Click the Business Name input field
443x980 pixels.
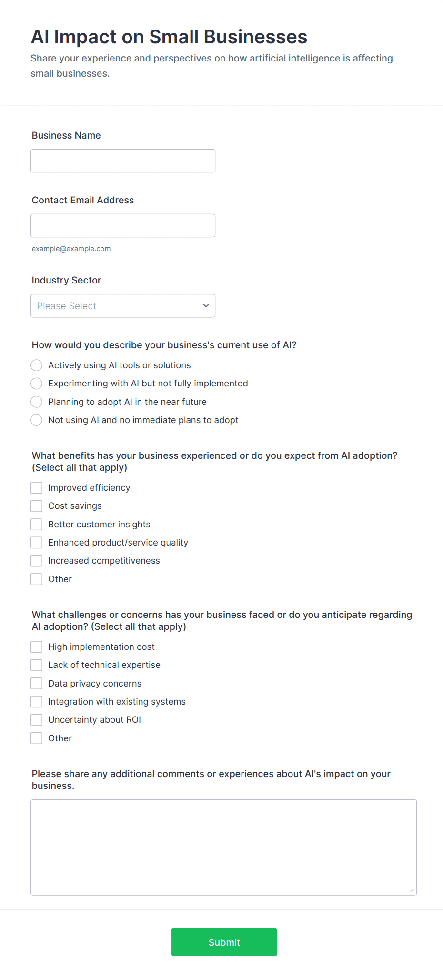click(123, 161)
